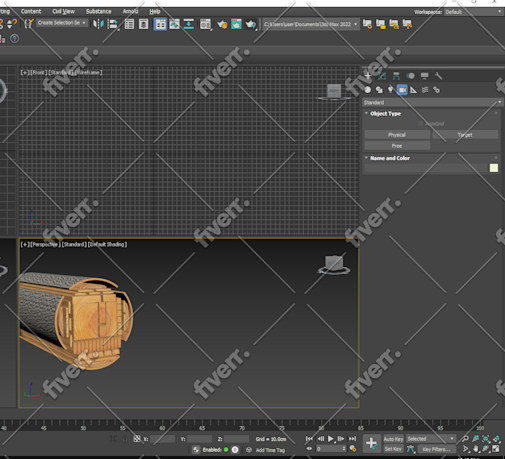Viewport: 505px width, 459px height.
Task: Click the Z coordinate field
Action: point(237,439)
